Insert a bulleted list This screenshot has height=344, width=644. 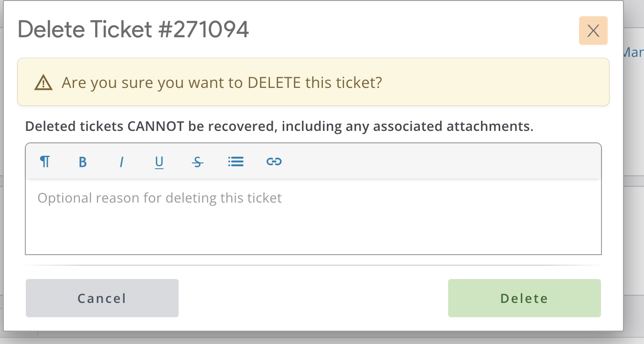[x=236, y=162]
